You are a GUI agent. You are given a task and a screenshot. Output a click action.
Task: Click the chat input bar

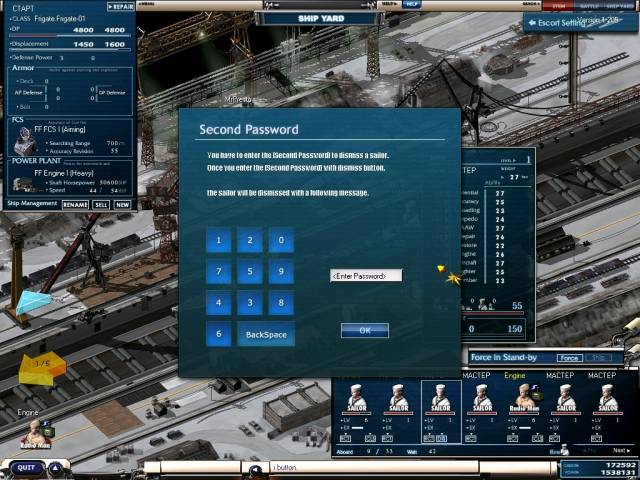(x=373, y=467)
